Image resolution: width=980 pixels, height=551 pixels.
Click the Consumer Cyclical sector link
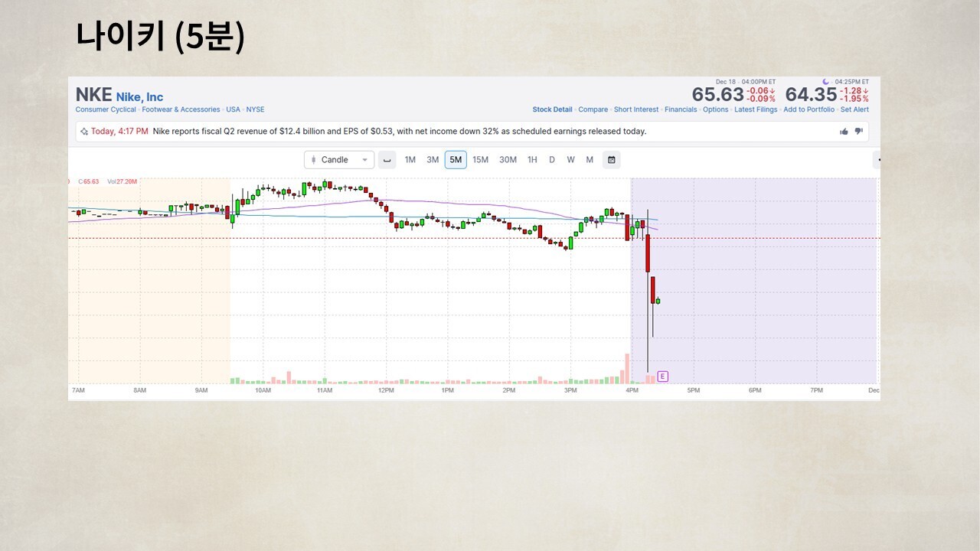pos(106,109)
